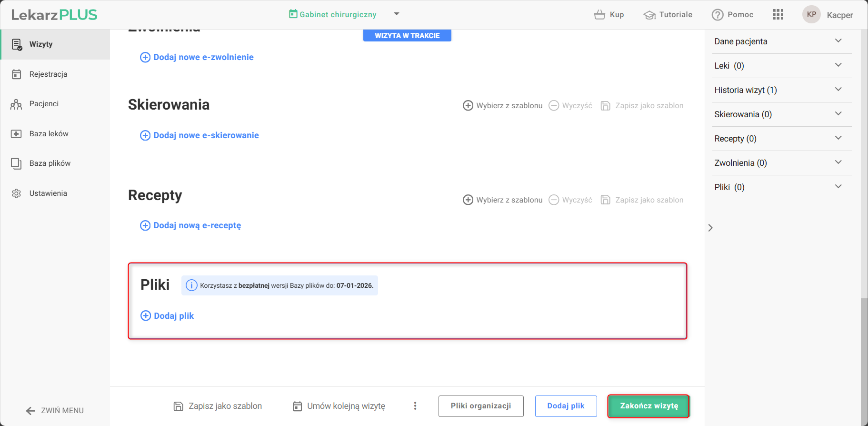Click the Ustawienia gear icon
This screenshot has height=426, width=868.
(x=17, y=193)
